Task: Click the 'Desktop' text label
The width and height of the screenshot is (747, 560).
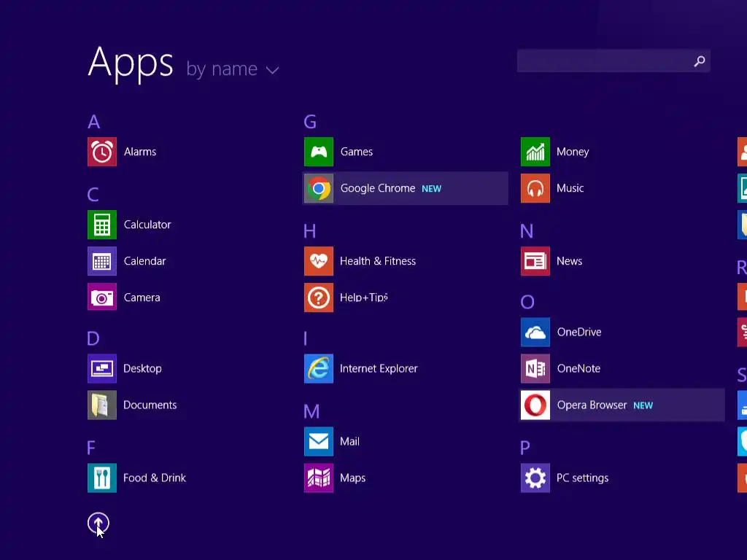Action: (142, 368)
